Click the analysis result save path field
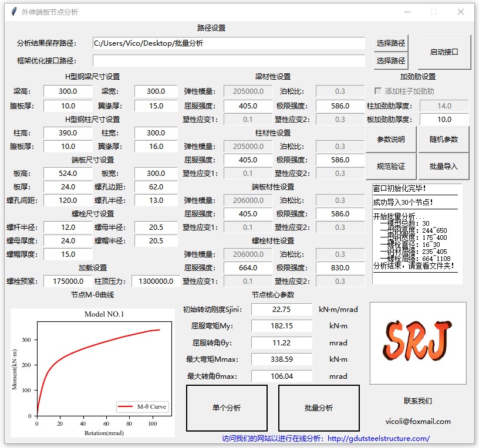The height and width of the screenshot is (448, 479). (228, 43)
